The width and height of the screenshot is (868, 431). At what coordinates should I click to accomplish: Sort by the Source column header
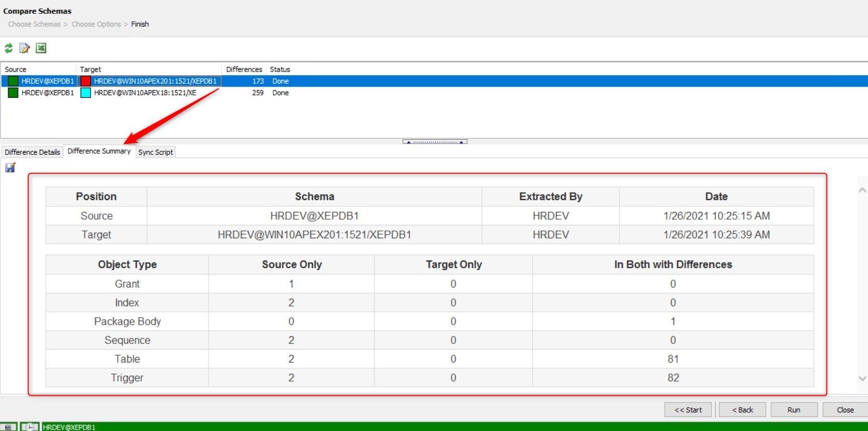pyautogui.click(x=39, y=69)
